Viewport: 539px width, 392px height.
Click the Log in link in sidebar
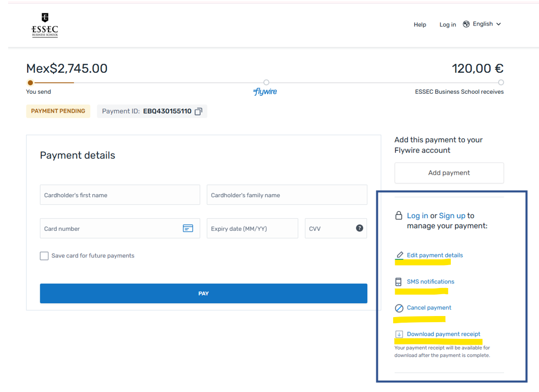pos(417,216)
